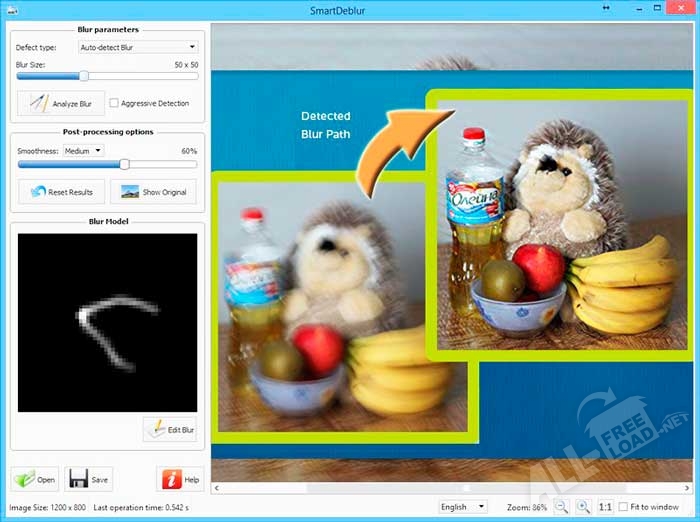The image size is (700, 522).
Task: Zoom out with the minus magnifier
Action: [x=561, y=507]
